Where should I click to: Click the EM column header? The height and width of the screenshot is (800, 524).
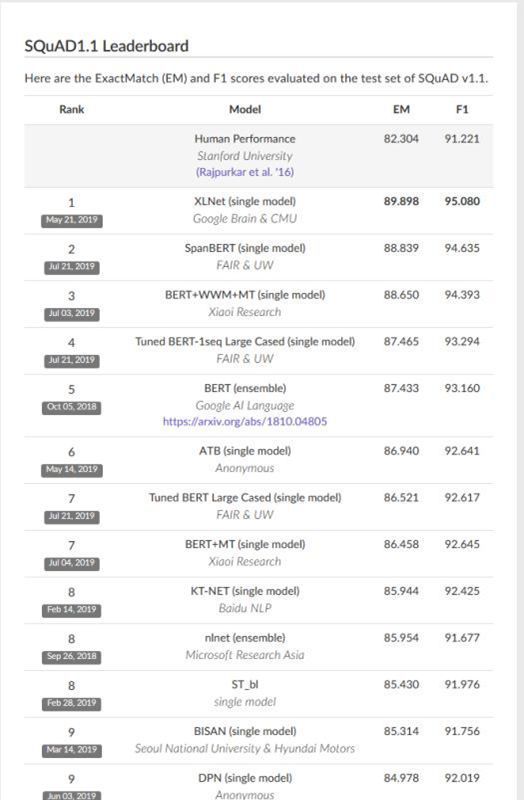[402, 109]
